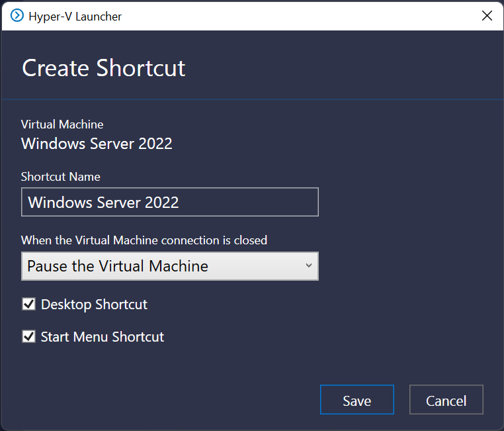Click the Hyper-V Launcher title text
Image resolution: width=504 pixels, height=431 pixels.
(x=75, y=17)
